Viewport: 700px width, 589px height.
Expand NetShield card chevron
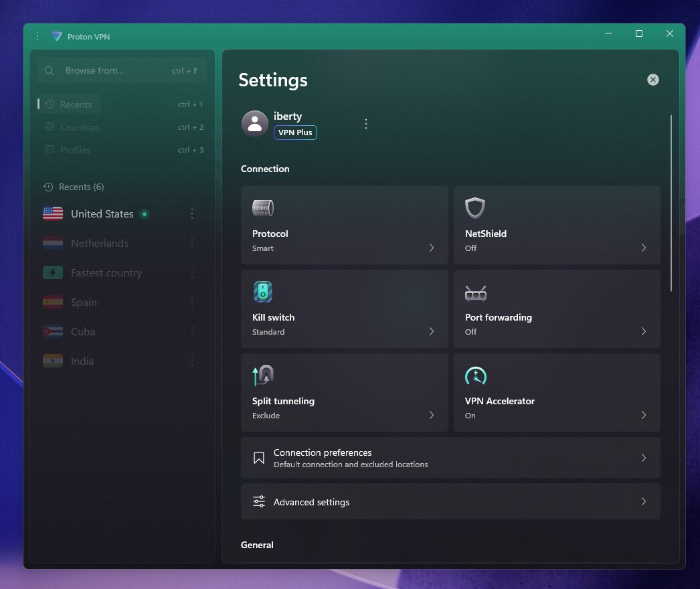(643, 248)
